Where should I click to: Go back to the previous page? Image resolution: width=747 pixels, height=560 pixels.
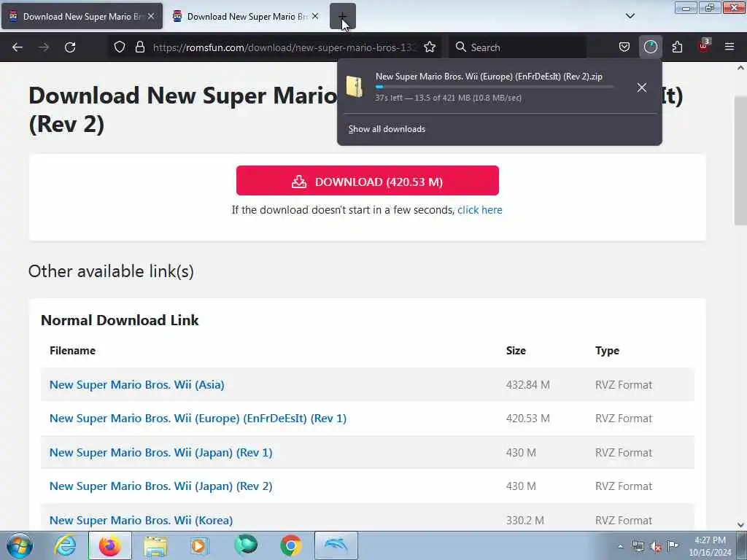(18, 47)
